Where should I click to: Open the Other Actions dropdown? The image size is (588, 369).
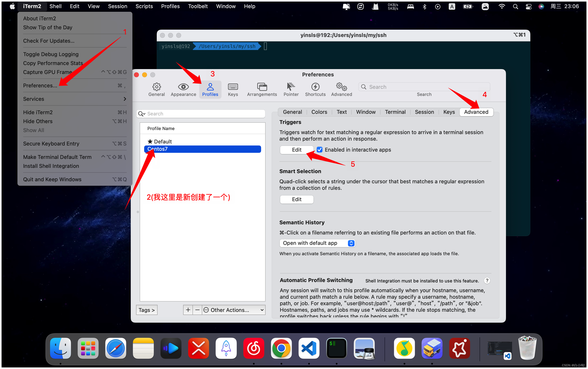click(x=233, y=310)
